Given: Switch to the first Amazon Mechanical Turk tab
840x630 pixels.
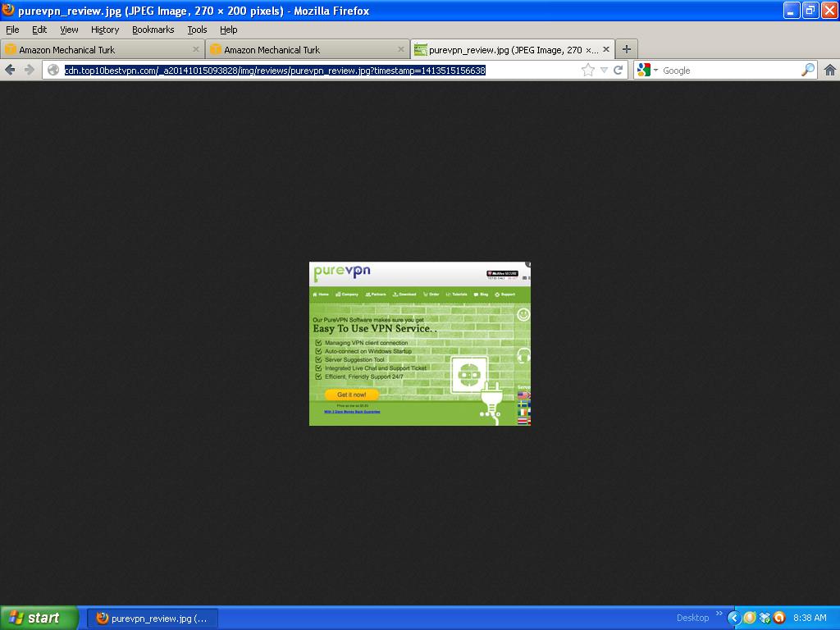Looking at the screenshot, I should (102, 50).
